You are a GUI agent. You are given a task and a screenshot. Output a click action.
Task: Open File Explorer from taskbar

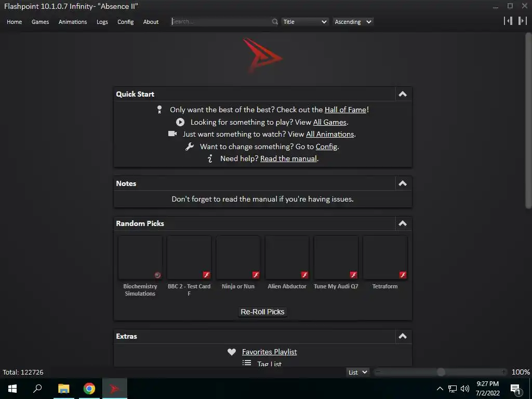point(64,389)
